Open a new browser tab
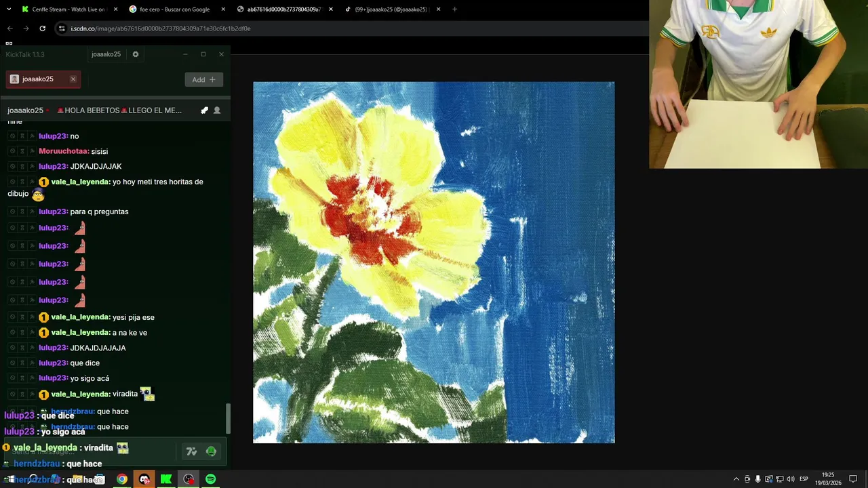 pos(454,9)
